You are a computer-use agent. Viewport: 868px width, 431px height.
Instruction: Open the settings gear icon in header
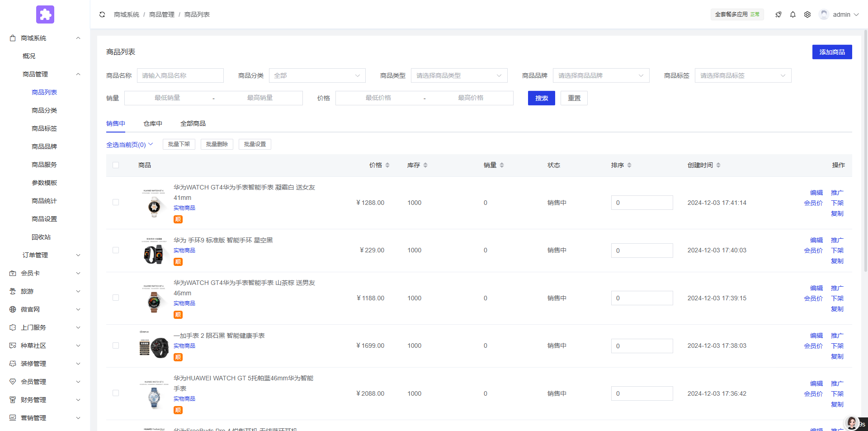807,14
